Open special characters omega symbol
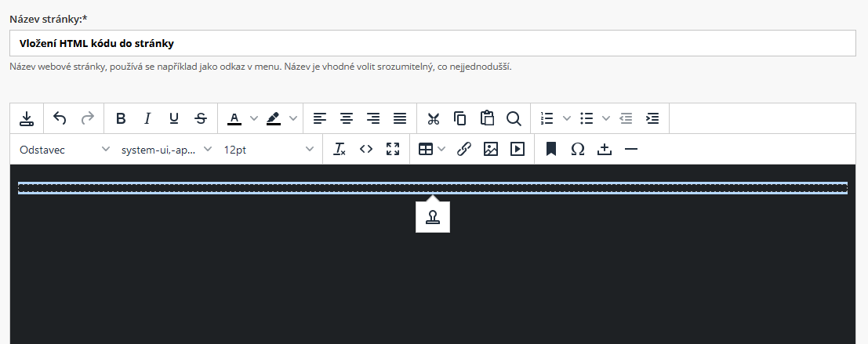Image resolution: width=868 pixels, height=344 pixels. (578, 149)
